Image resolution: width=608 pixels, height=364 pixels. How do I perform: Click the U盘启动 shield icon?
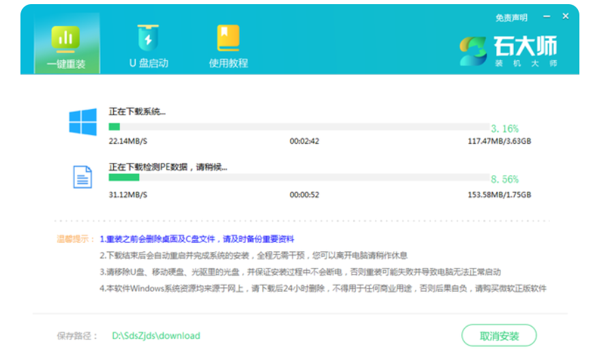[x=149, y=37]
